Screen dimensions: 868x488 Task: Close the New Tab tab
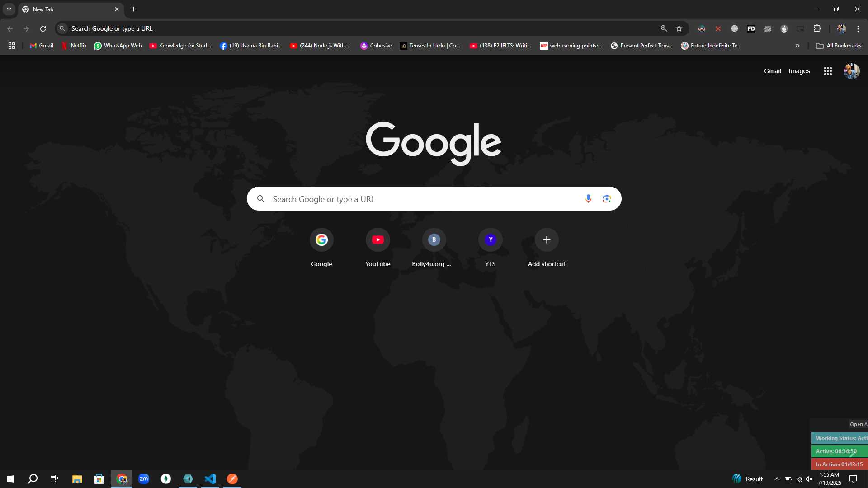click(x=117, y=9)
